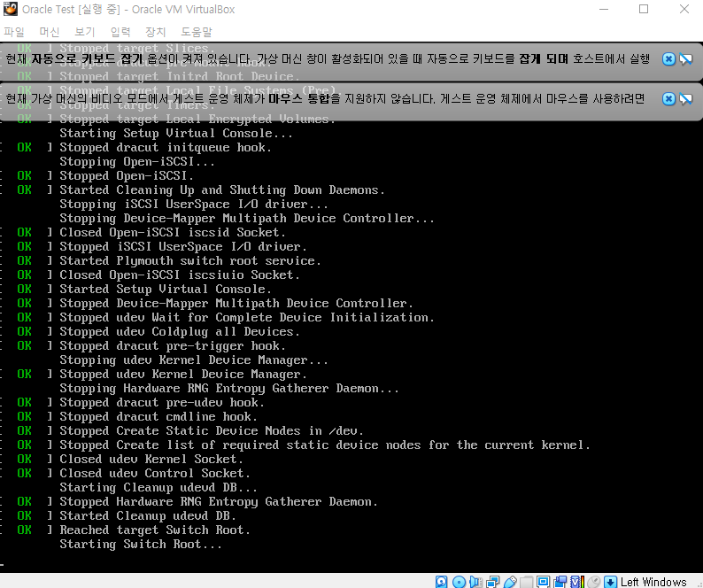Click 'Stopped udev Kernel Device Manager.' line
Screen dimensions: 703x588
(x=183, y=374)
